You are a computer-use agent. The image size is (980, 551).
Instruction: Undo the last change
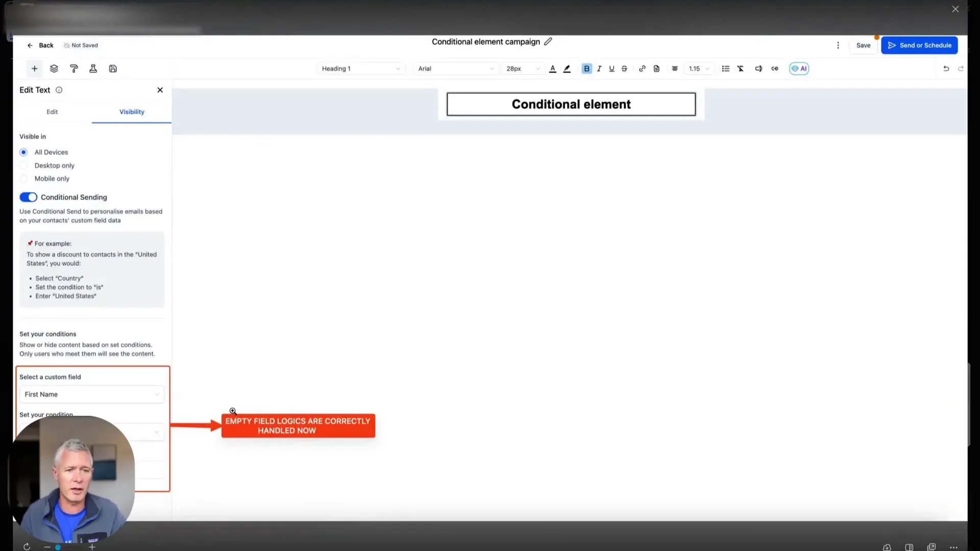point(946,68)
